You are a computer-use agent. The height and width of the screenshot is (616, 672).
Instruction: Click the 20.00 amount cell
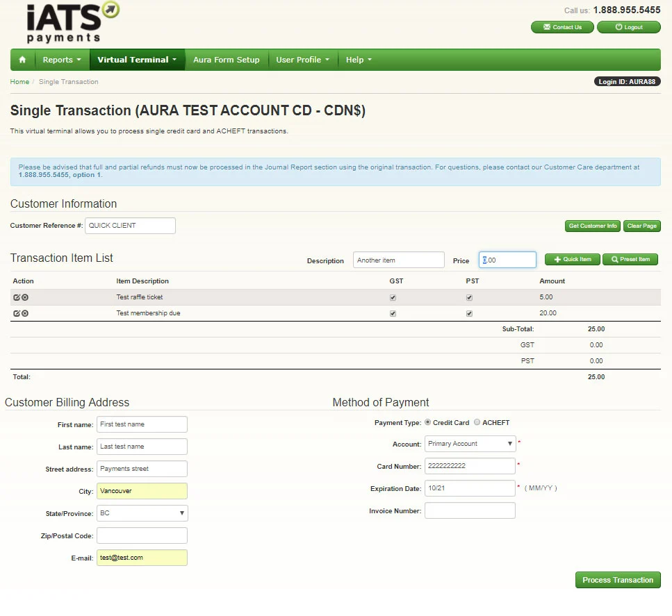point(548,313)
